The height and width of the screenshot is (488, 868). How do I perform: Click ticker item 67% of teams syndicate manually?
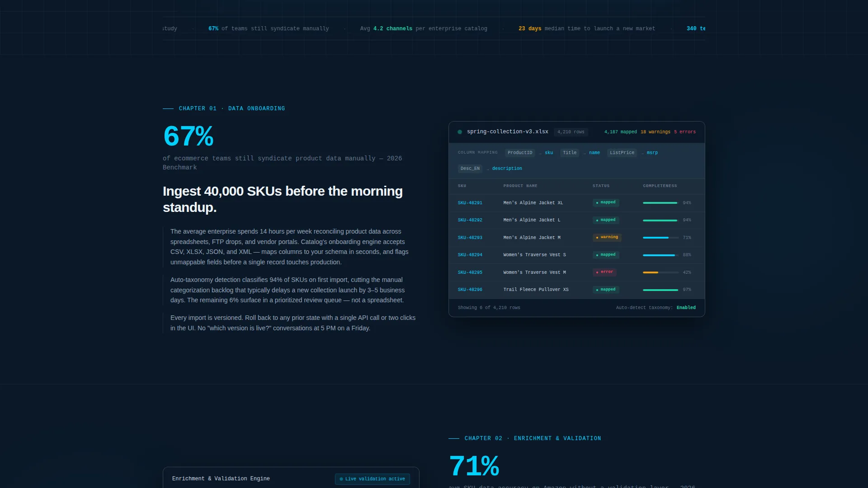[269, 28]
